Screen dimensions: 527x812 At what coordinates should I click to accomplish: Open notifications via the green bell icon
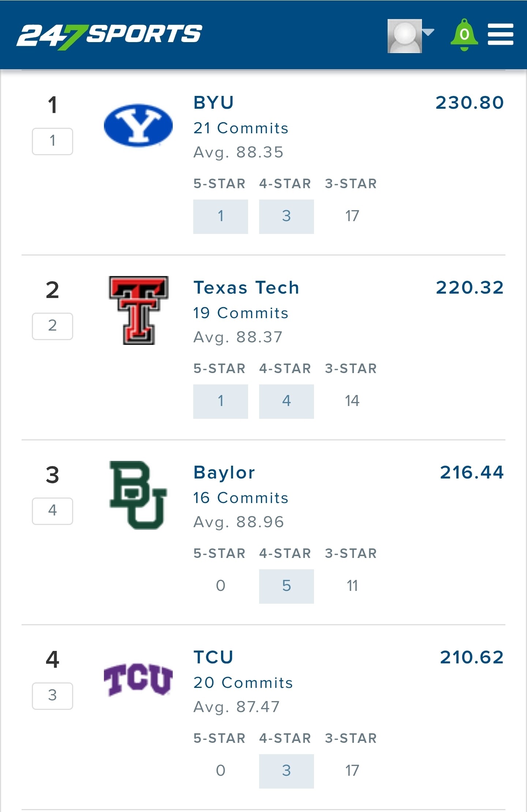464,35
